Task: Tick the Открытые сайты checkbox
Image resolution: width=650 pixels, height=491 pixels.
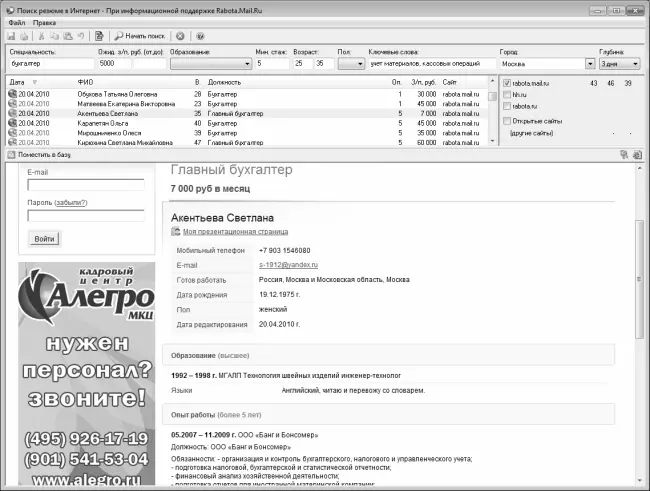Action: click(507, 120)
